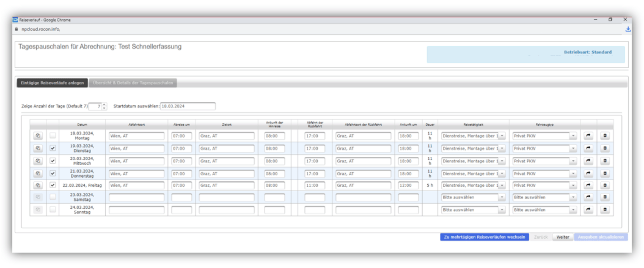Click Zu mehrtägigen Reiseverläufen wechseln button
Image resolution: width=644 pixels, height=268 pixels.
coord(484,237)
